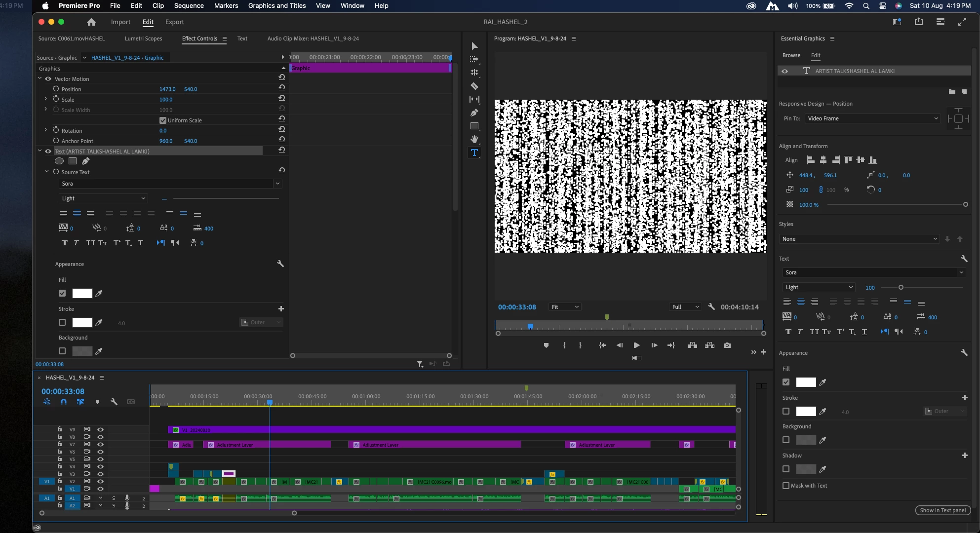The height and width of the screenshot is (533, 980).
Task: Add marker in Program Monitor
Action: click(x=546, y=345)
